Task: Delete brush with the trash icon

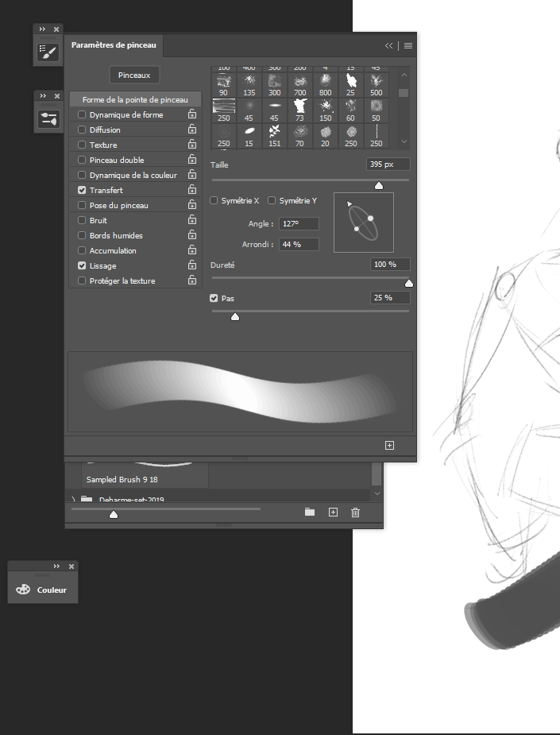Action: (355, 513)
